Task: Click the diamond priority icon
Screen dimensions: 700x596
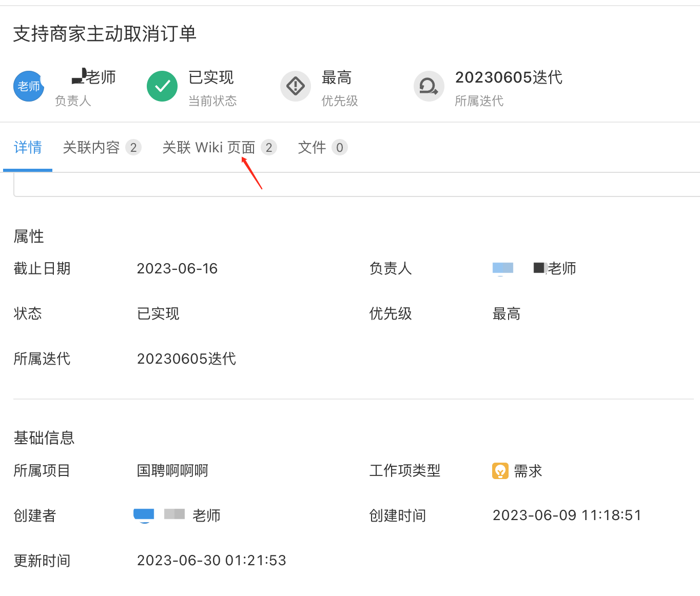Action: point(296,86)
